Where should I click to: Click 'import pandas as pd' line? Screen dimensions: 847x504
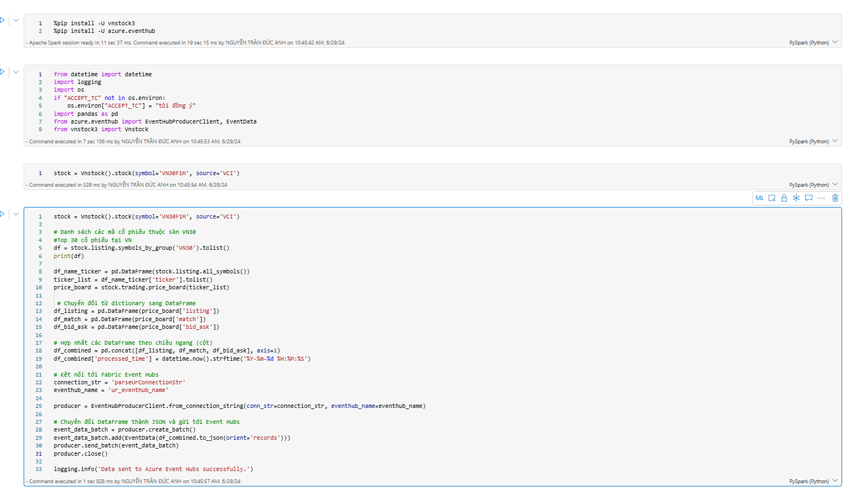pyautogui.click(x=86, y=114)
